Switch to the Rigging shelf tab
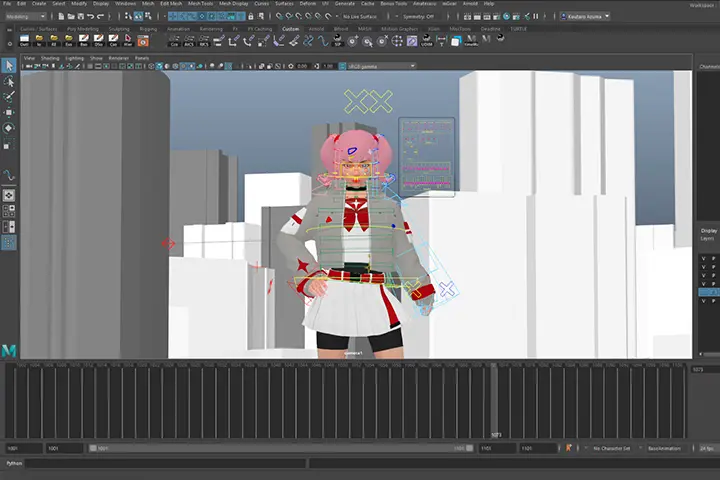The image size is (720, 480). (148, 29)
